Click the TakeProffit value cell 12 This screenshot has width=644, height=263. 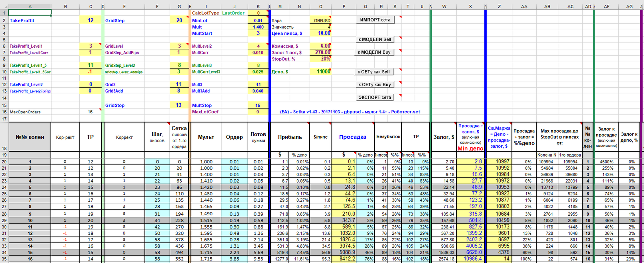tap(90, 20)
